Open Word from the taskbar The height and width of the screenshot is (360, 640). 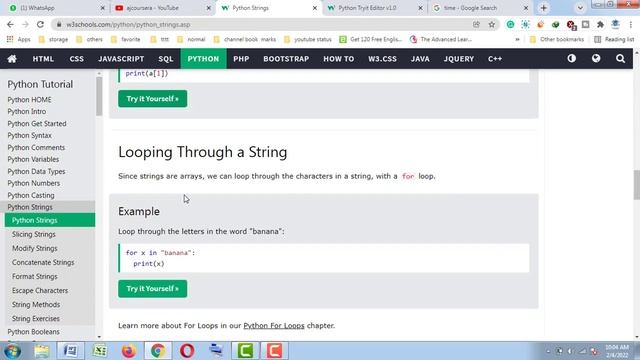70,351
